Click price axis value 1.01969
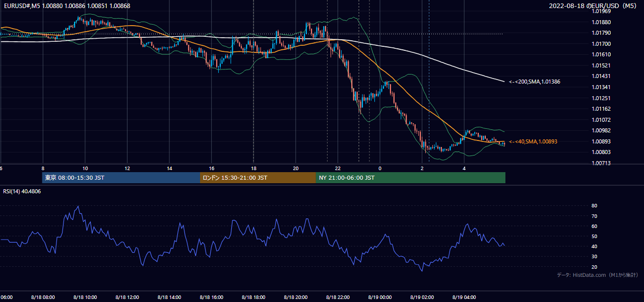 601,11
